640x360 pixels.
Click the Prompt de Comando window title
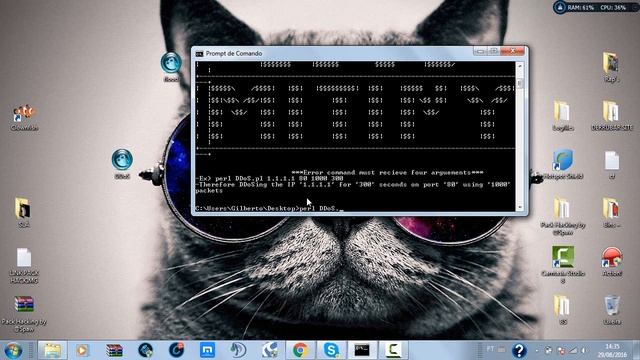click(234, 53)
